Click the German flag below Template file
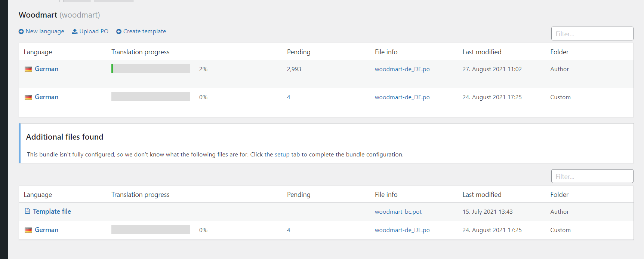Screen dimensions: 644x259 [28, 230]
